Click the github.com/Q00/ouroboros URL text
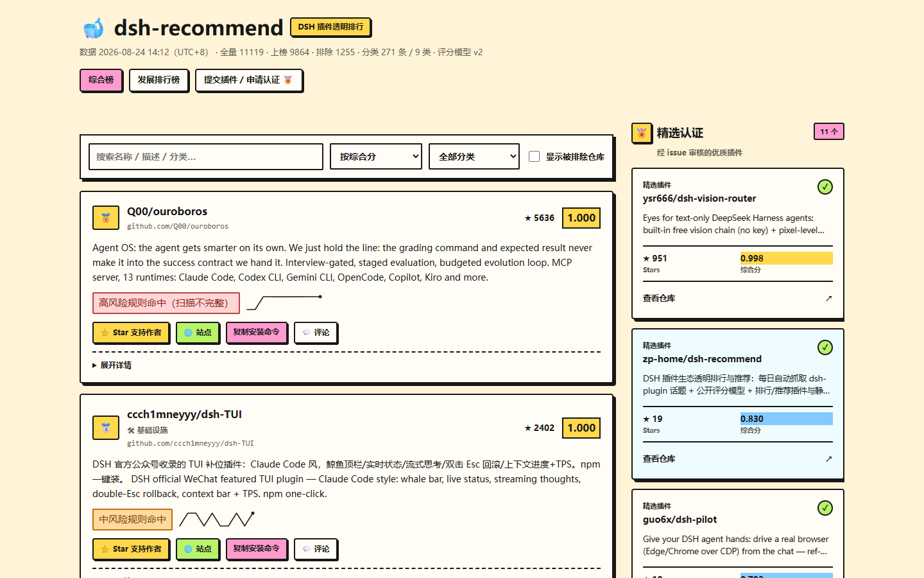The height and width of the screenshot is (578, 924). 178,226
